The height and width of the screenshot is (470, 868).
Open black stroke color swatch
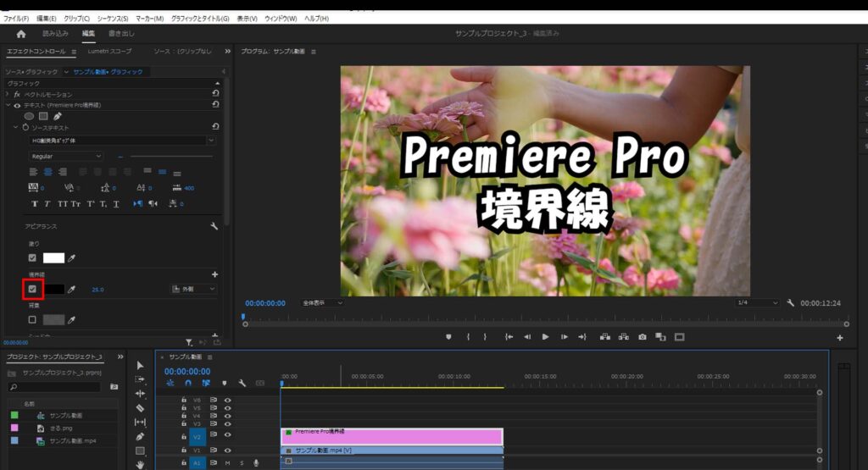coord(53,289)
